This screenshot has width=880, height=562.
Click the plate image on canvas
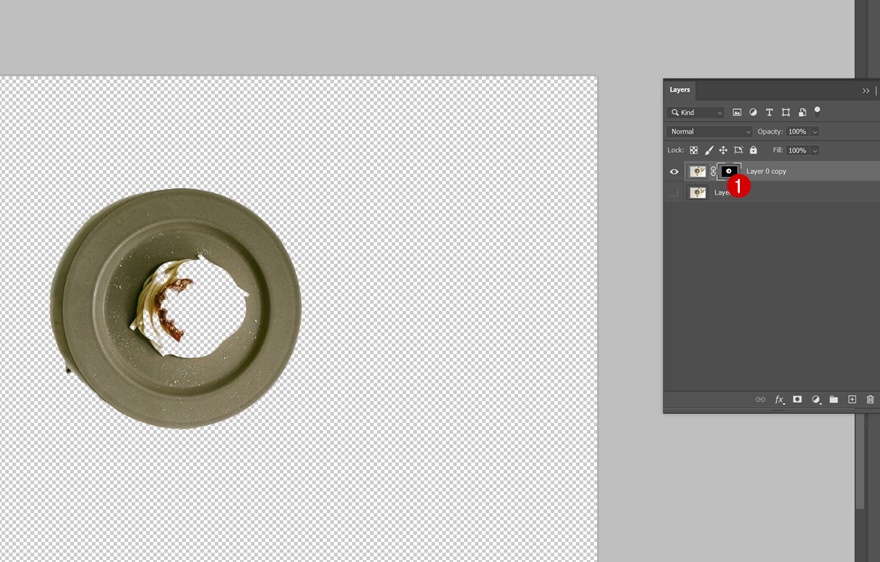coord(176,308)
